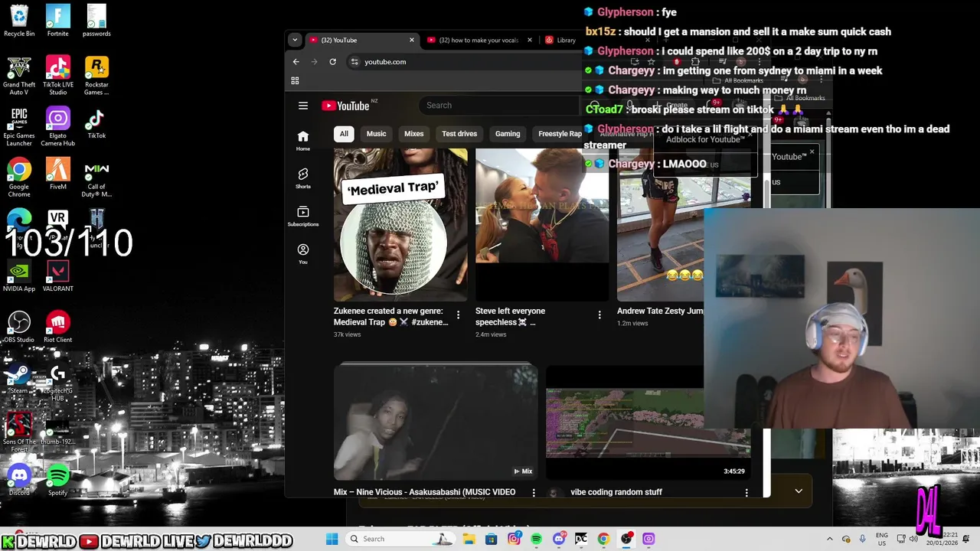This screenshot has width=980, height=551.
Task: Select the Freestyle Rap filter chip
Action: (560, 134)
